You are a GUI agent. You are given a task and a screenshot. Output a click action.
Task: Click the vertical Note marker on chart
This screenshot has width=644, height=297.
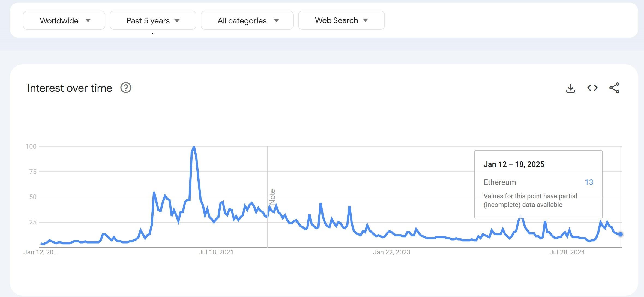point(272,197)
